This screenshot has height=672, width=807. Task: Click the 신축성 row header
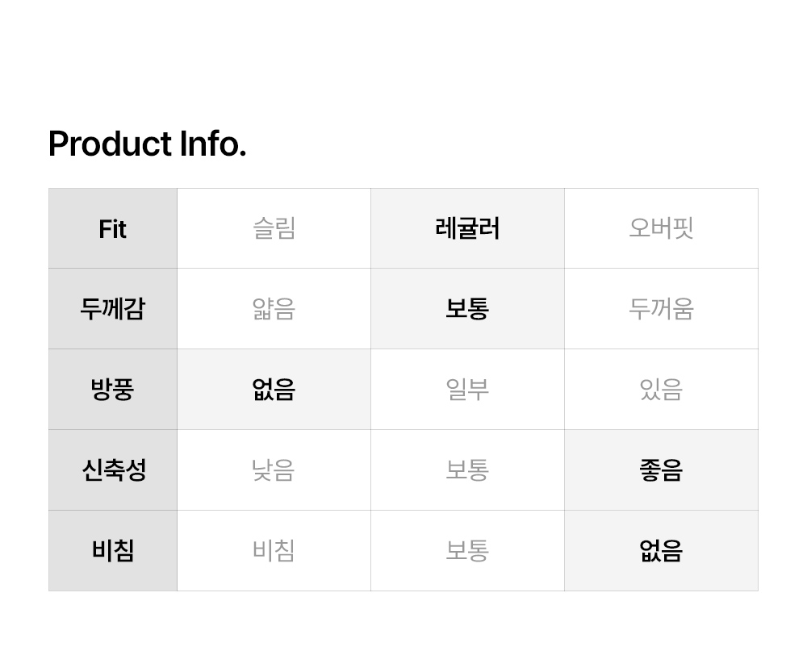[113, 470]
